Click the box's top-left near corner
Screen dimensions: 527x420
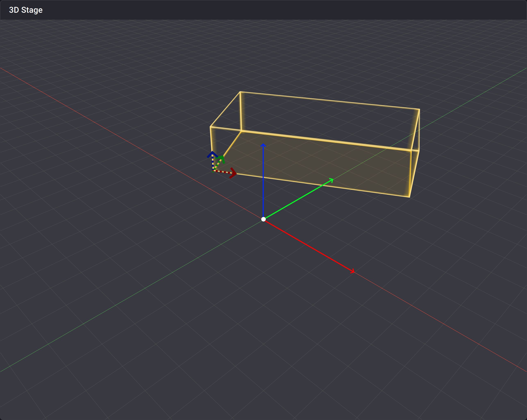click(x=210, y=127)
